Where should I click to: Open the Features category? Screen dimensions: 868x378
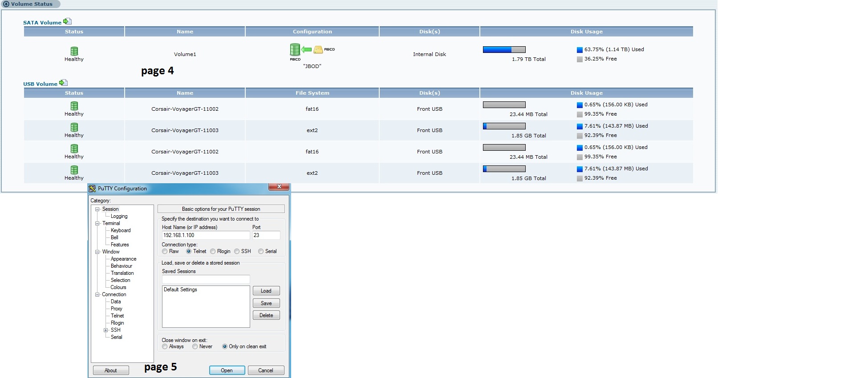120,245
